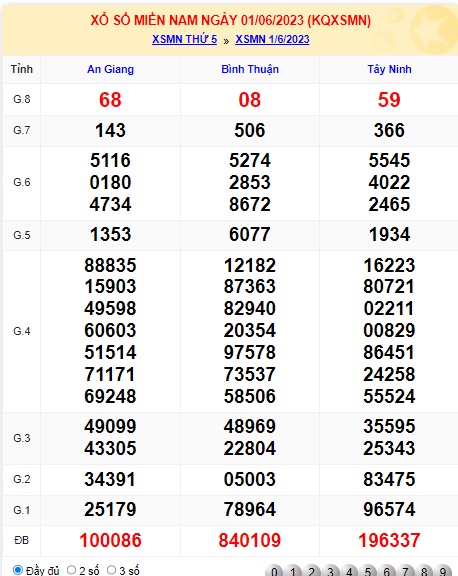This screenshot has height=576, width=458.
Task: Click the number 6 ball filter
Action: (x=386, y=570)
